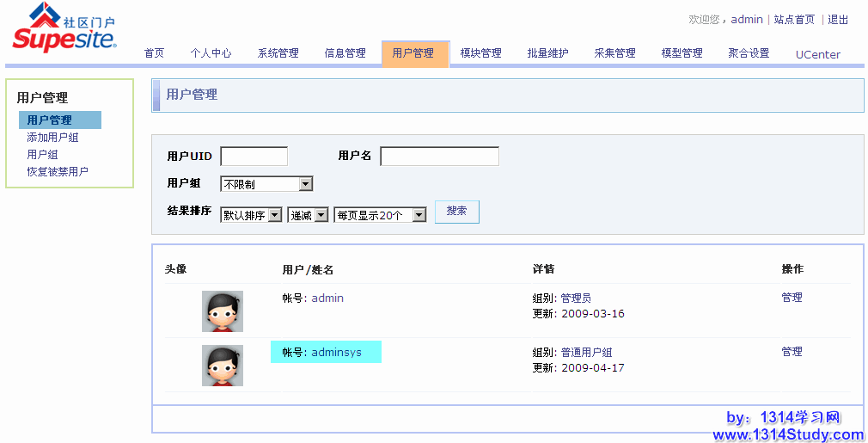868x443 pixels.
Task: Click 管理 link for admin account
Action: pyautogui.click(x=792, y=298)
